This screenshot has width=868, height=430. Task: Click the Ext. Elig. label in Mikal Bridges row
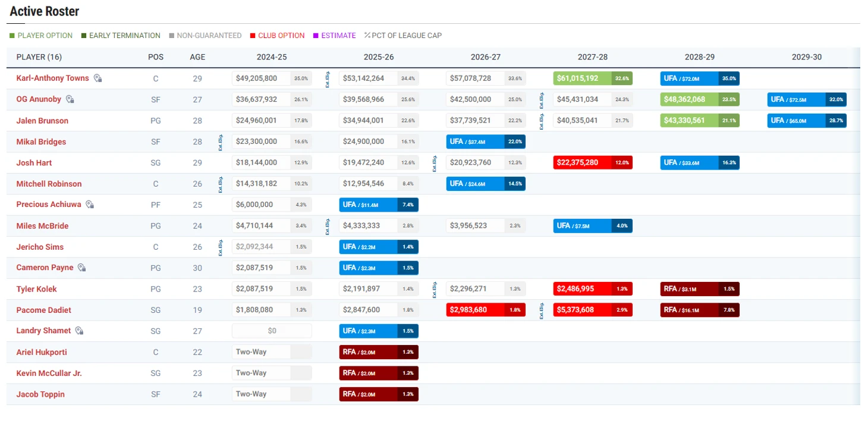coord(221,142)
